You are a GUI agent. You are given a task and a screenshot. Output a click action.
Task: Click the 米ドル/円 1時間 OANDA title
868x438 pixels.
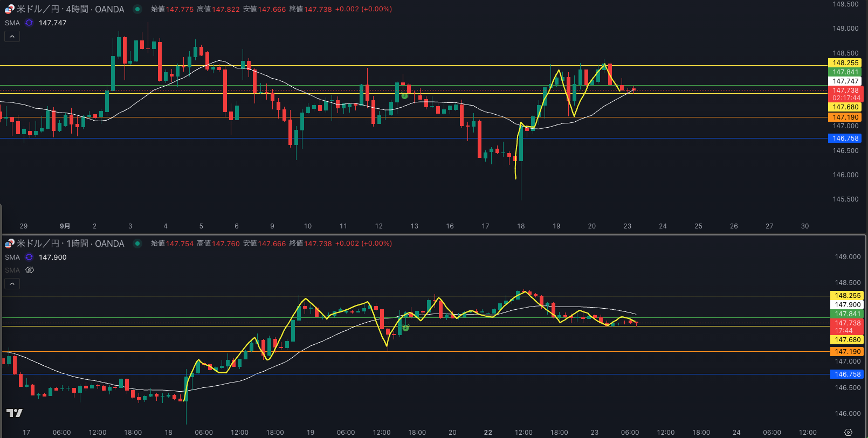(x=70, y=244)
